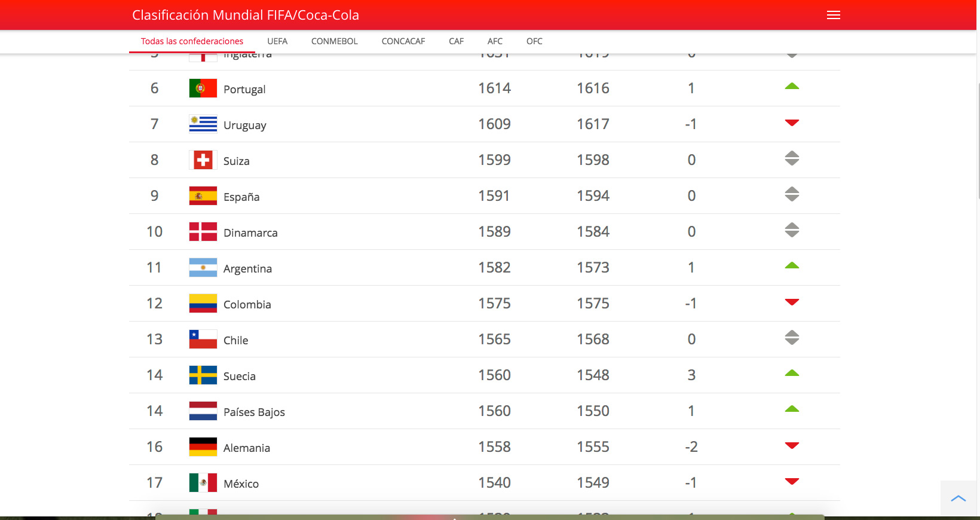This screenshot has height=520, width=980.
Task: Click green up arrow in Argentina row
Action: point(792,265)
